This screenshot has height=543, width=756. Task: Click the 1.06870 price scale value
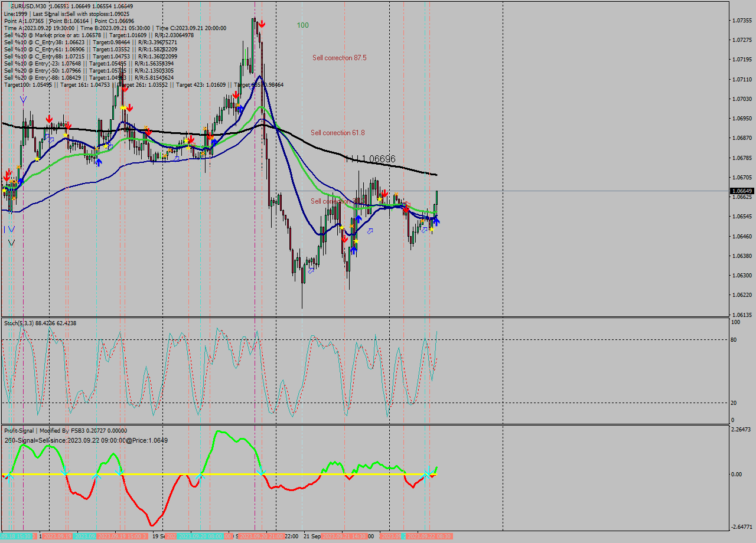click(x=741, y=138)
